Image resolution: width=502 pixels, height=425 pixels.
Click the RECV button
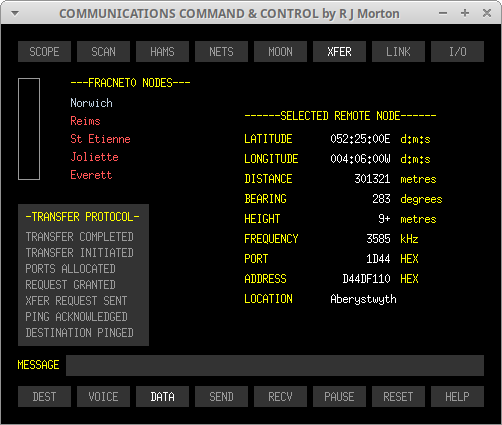tap(280, 397)
